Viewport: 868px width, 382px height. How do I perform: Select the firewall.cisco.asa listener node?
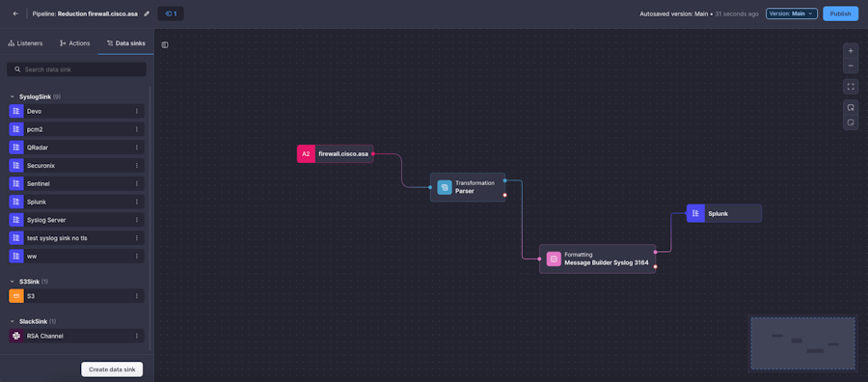[x=335, y=154]
